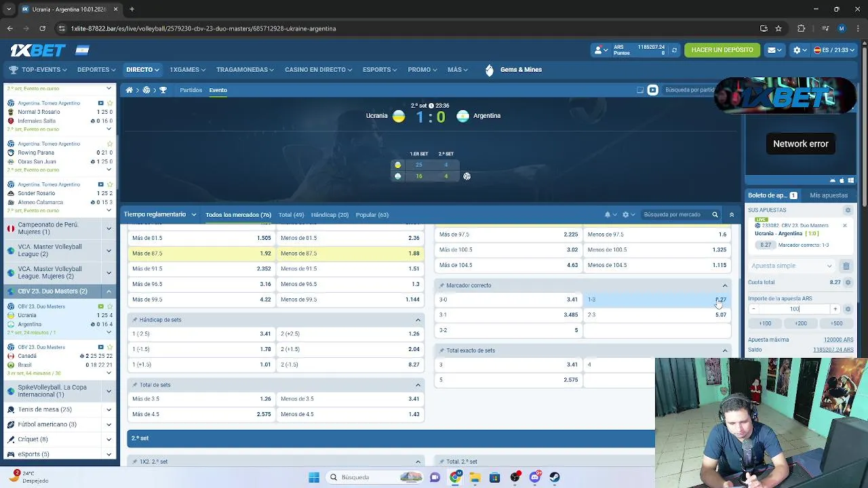Open Tiempo reglamentario dropdown

click(x=160, y=215)
